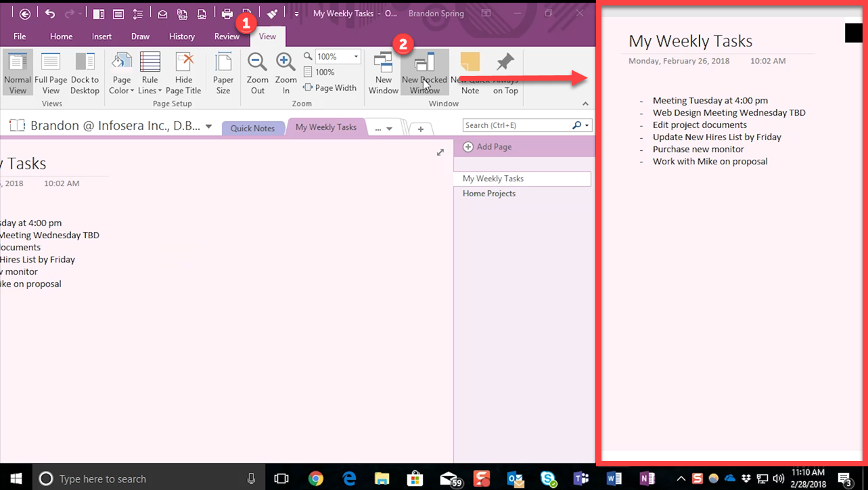Undo the last action

click(x=50, y=14)
